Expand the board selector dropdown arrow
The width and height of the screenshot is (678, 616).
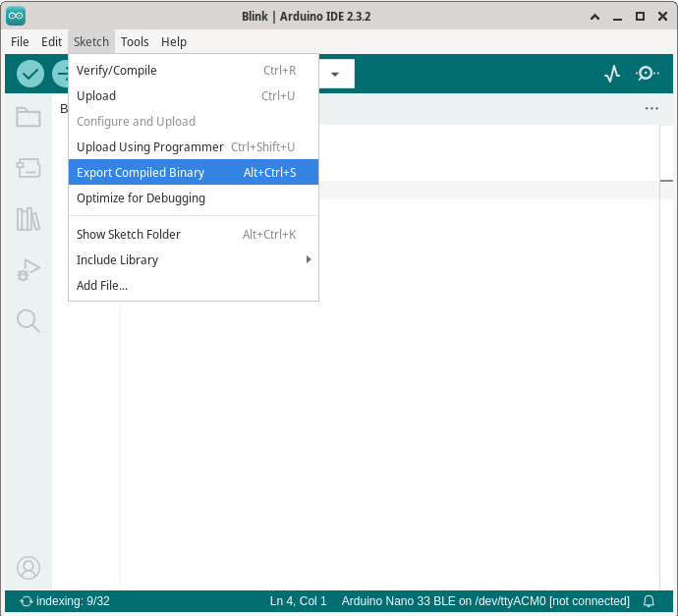point(335,75)
